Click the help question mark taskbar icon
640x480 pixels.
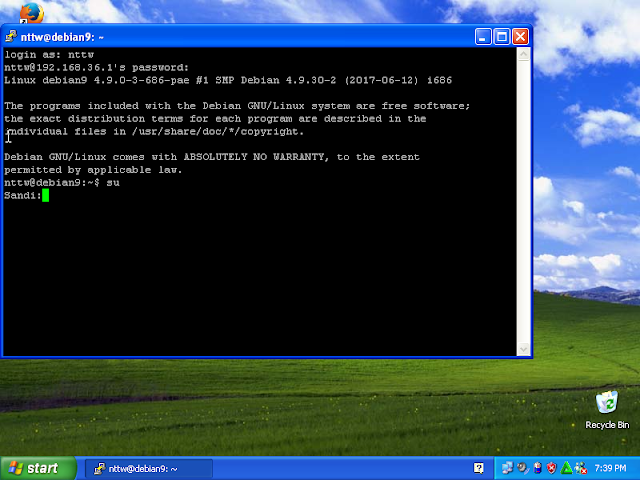[x=478, y=468]
